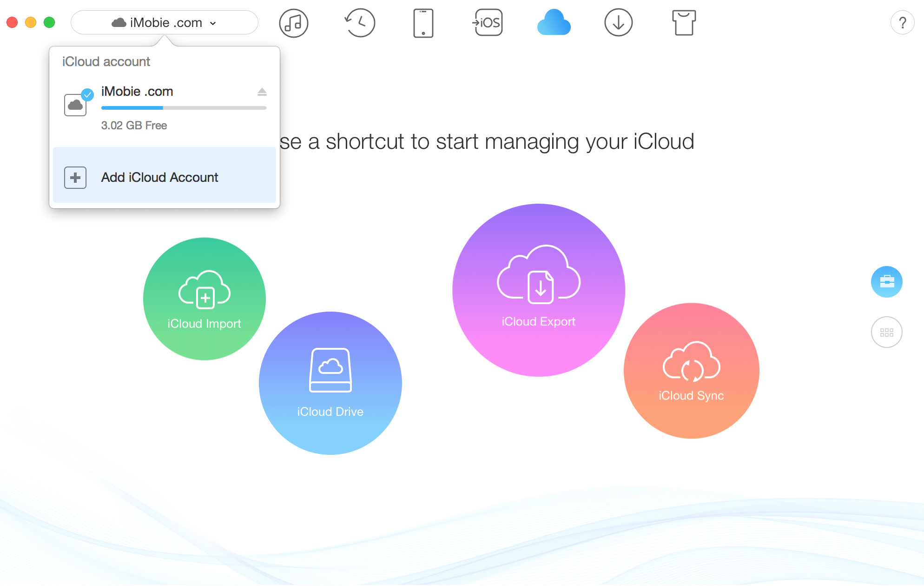Select the iCloud manager cloud icon

(553, 22)
